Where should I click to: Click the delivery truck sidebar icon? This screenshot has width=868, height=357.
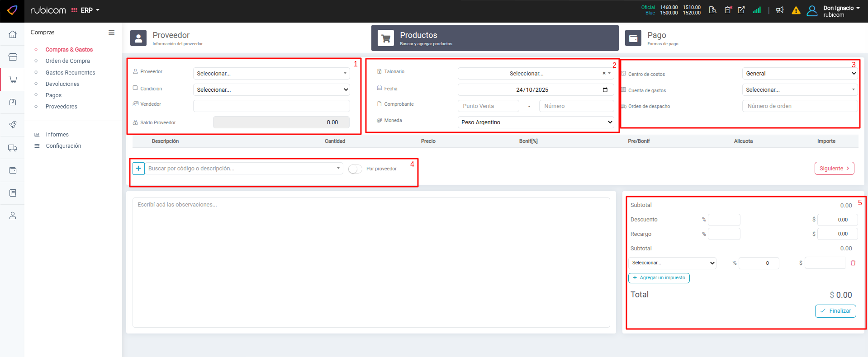13,148
